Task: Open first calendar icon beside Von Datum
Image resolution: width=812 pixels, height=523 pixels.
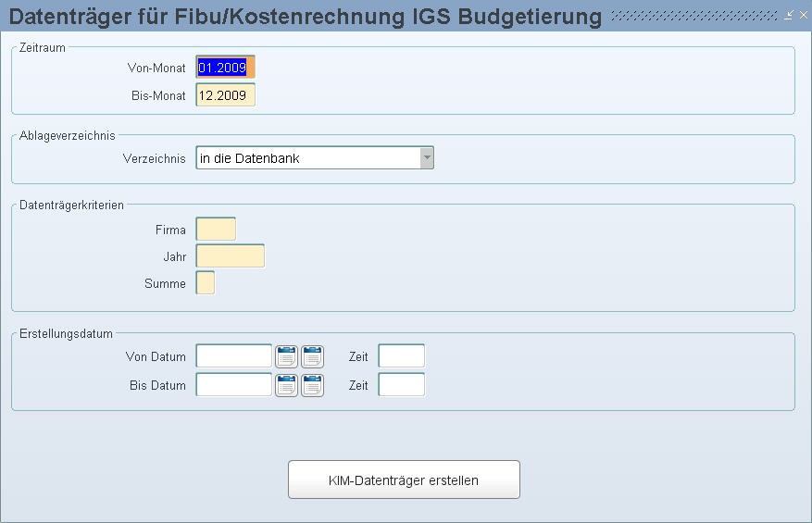Action: [x=286, y=356]
